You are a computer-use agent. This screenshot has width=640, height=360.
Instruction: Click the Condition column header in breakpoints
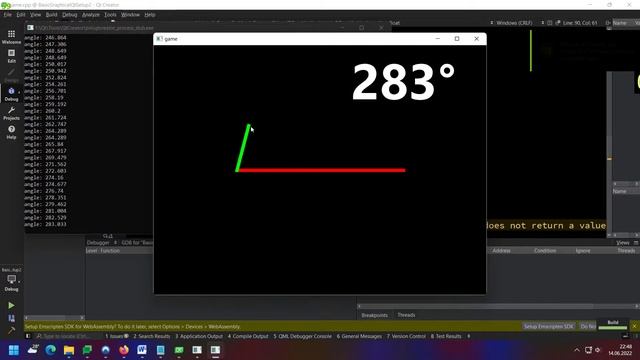[x=545, y=251]
